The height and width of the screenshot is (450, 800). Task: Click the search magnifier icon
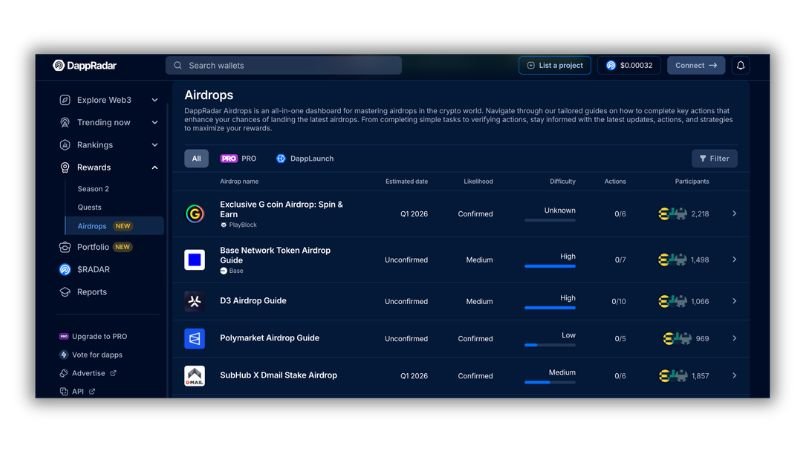click(178, 65)
